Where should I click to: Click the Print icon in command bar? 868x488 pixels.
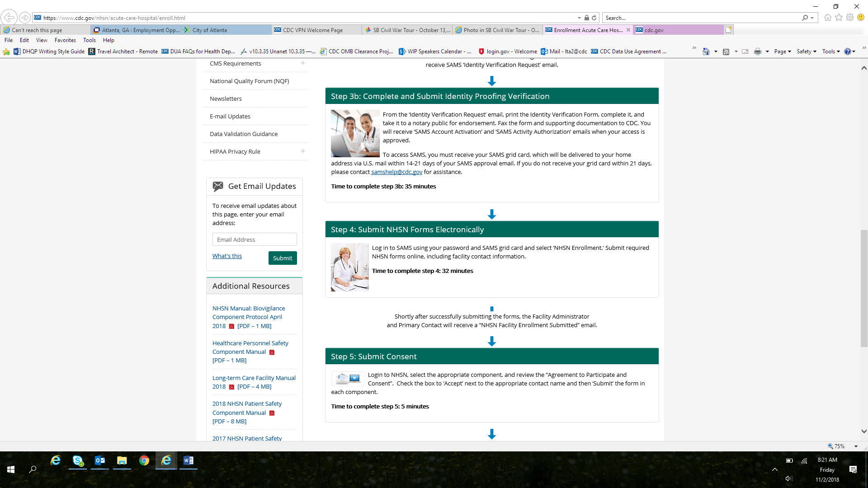coord(758,52)
